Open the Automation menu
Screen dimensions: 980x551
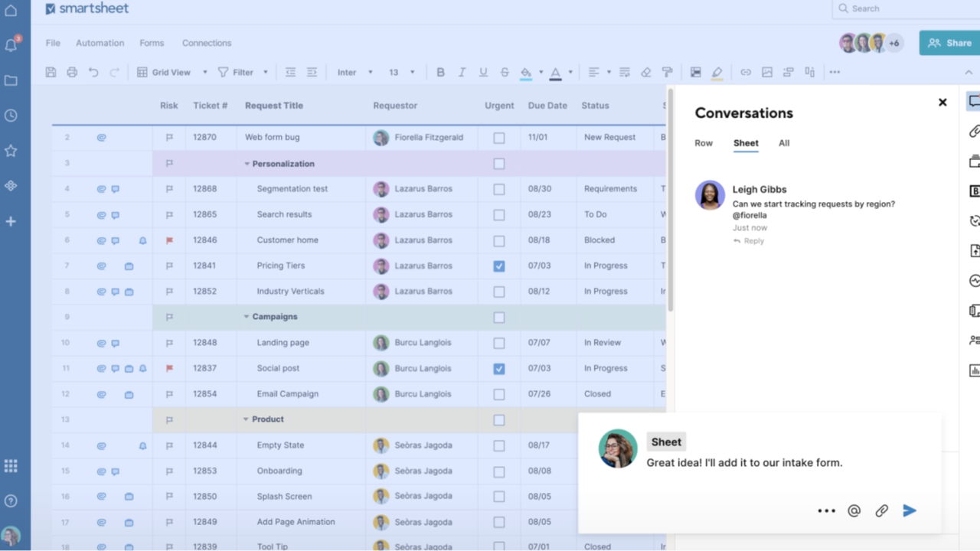(100, 43)
